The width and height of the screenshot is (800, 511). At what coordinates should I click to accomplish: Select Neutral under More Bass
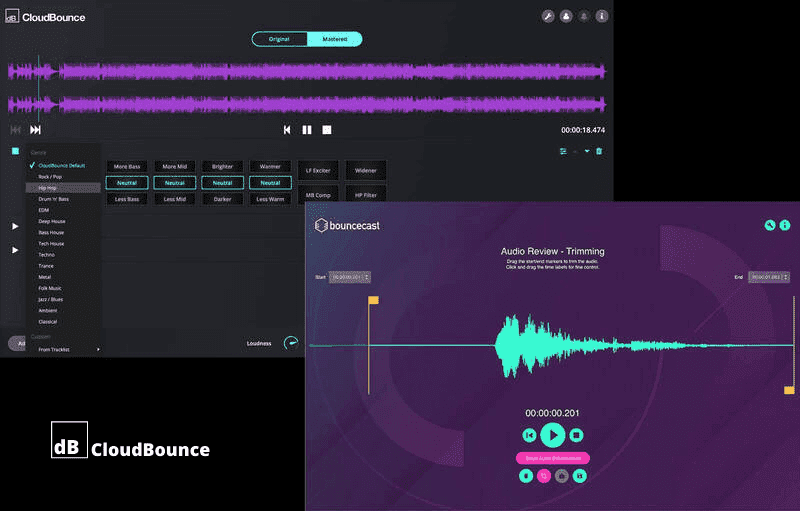coord(127,183)
